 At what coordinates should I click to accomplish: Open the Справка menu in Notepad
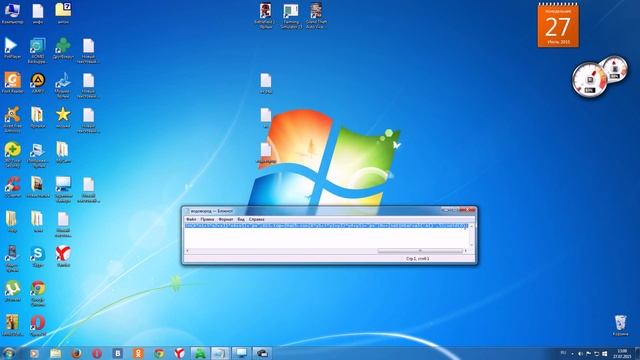pos(257,220)
